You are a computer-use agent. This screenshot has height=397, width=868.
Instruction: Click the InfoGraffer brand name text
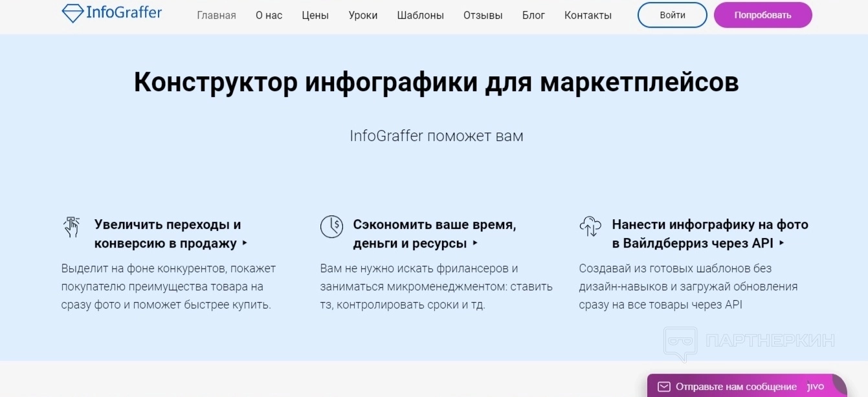coord(124,12)
